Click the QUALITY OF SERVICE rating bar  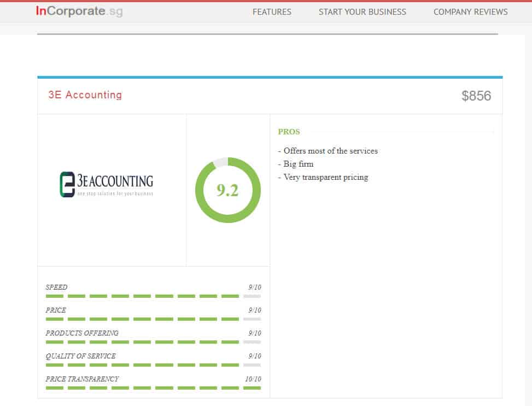(x=153, y=365)
